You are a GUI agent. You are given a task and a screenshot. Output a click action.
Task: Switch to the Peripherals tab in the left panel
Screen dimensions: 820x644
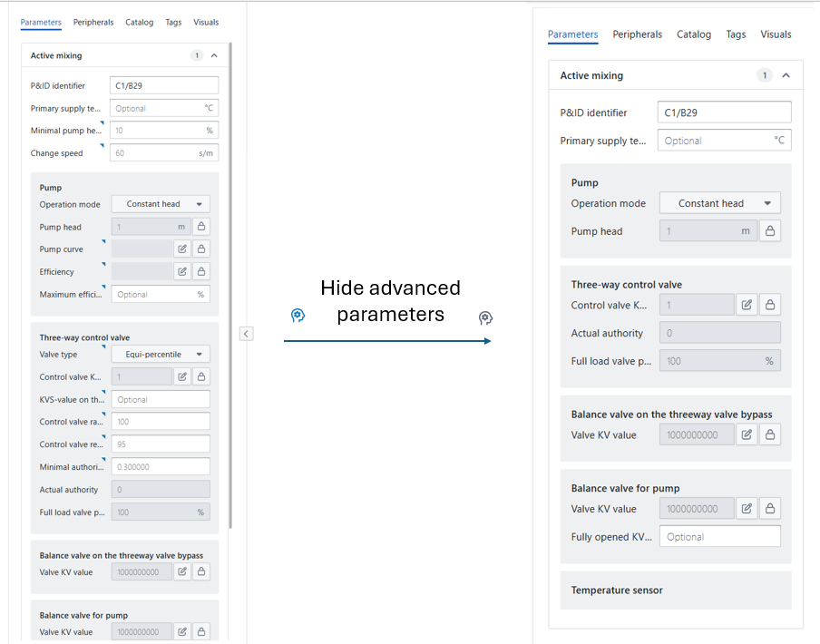pyautogui.click(x=93, y=22)
